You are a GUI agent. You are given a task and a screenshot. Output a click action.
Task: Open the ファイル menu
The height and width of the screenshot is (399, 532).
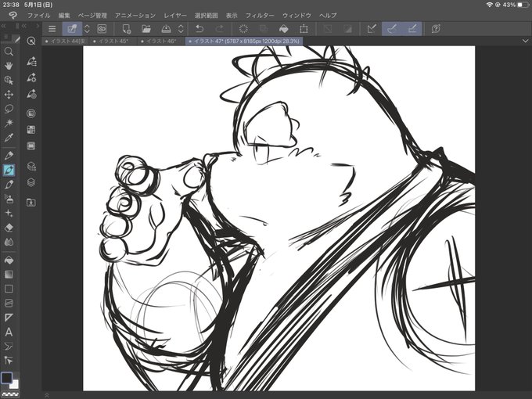point(38,16)
